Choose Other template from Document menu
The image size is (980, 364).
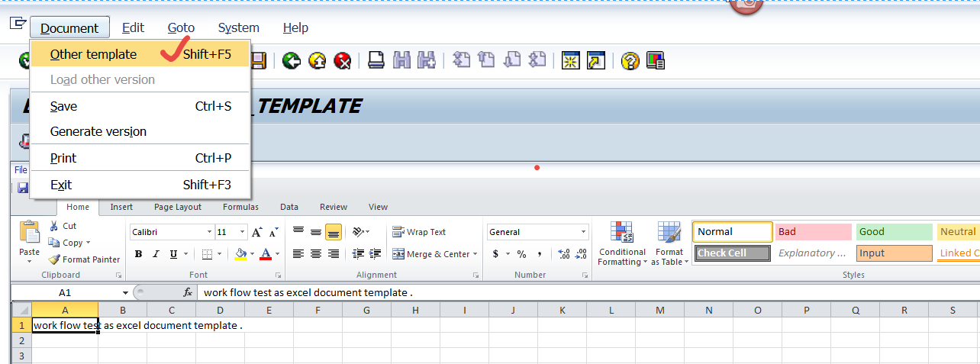coord(140,54)
